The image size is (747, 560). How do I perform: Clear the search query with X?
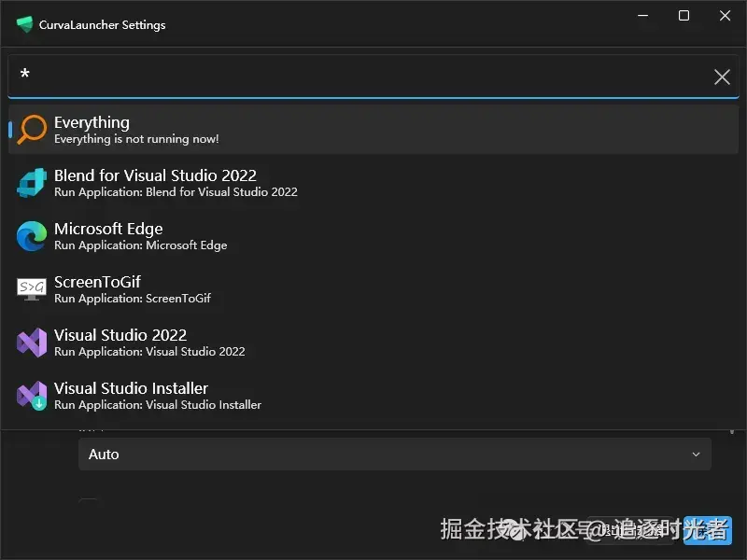(x=722, y=77)
